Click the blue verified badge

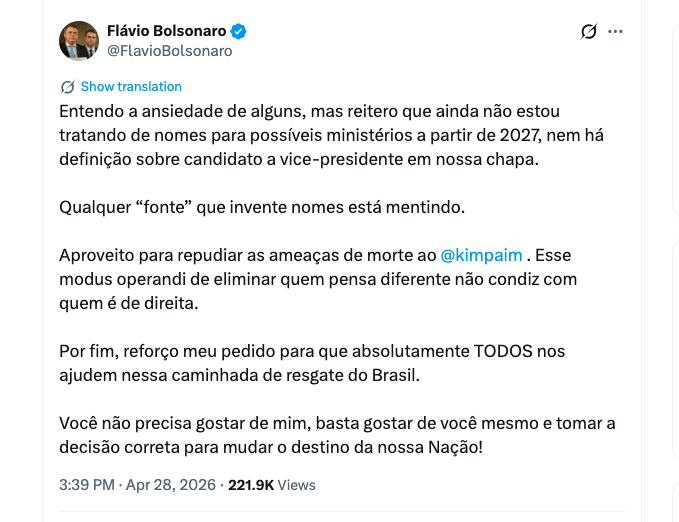[238, 31]
